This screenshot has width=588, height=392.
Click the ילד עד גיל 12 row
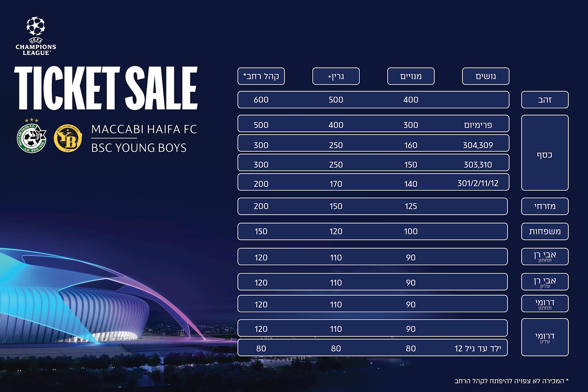[x=373, y=348]
